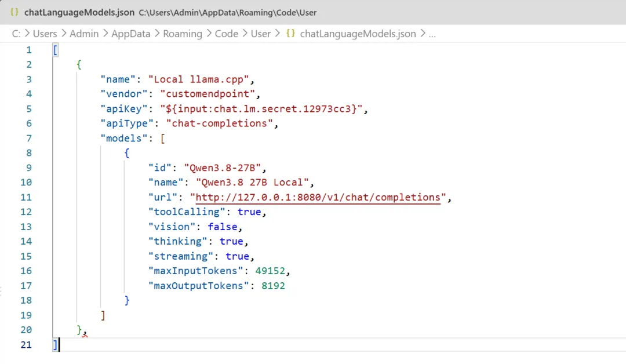The image size is (626, 364).
Task: Open the Roaming breadcrumb segment
Action: tap(183, 34)
